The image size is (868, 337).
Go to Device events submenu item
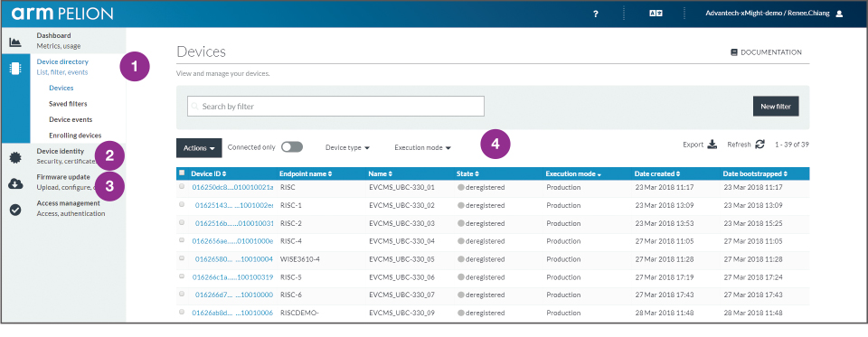point(71,119)
